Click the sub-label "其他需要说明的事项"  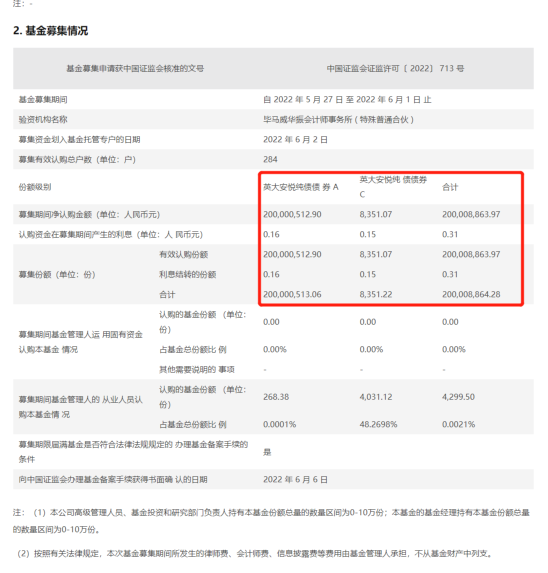(197, 369)
